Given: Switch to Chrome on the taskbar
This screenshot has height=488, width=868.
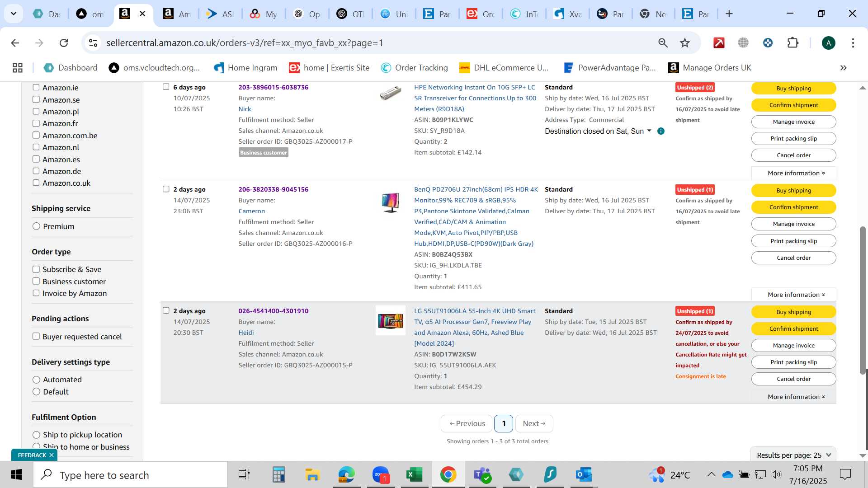Looking at the screenshot, I should point(448,475).
